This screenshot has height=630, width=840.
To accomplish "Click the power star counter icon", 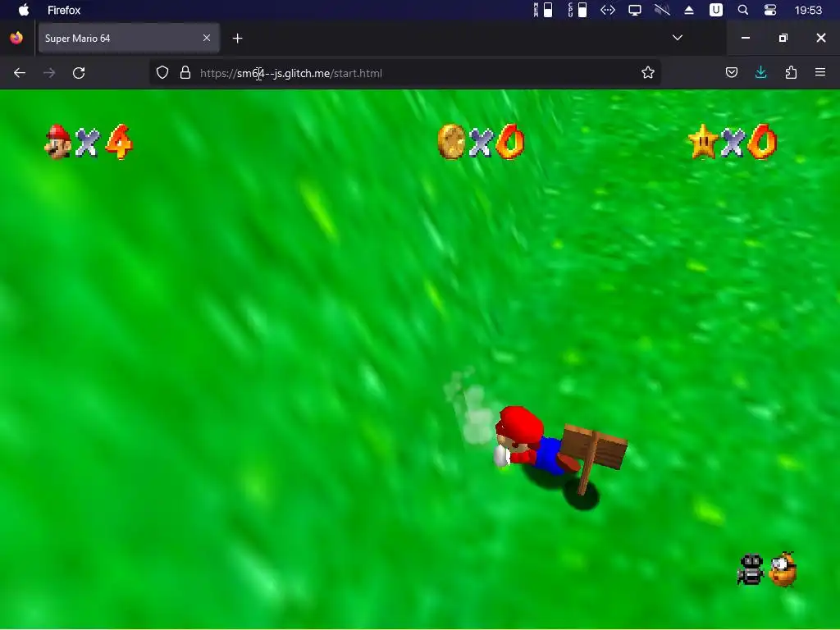I will [x=703, y=142].
